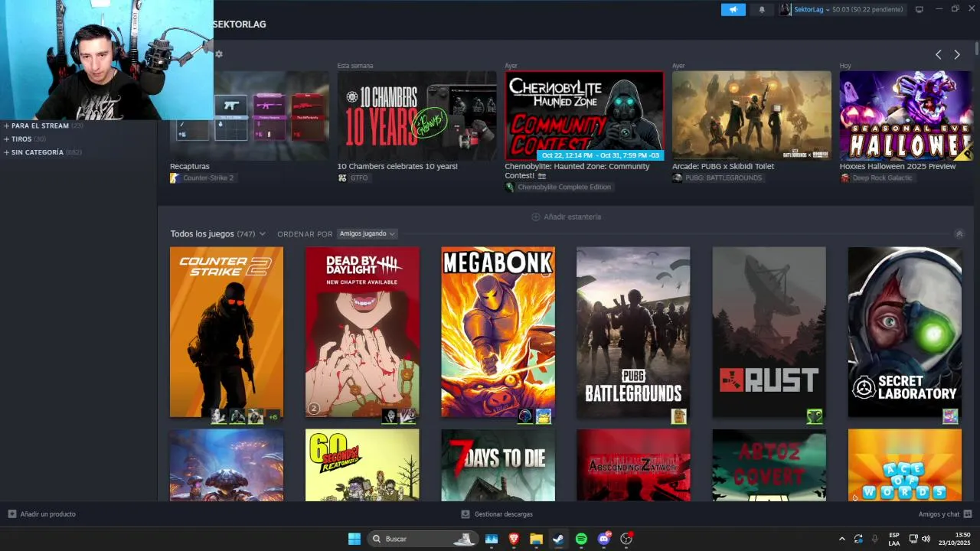Open Brave browser from taskbar

click(514, 539)
